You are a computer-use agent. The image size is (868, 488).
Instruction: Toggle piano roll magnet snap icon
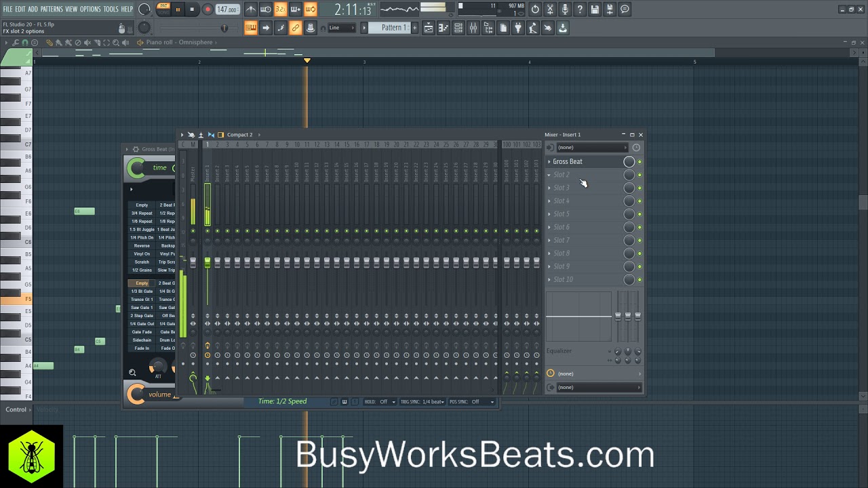pyautogui.click(x=26, y=43)
